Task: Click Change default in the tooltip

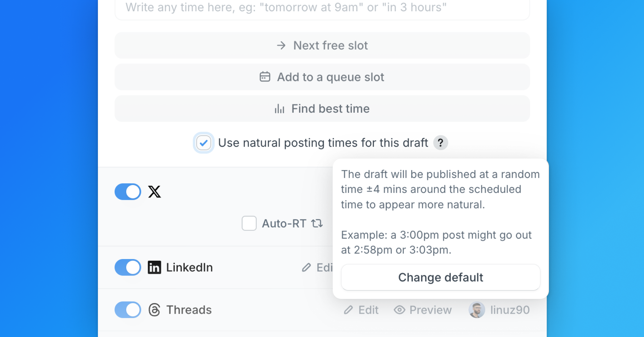Action: [440, 277]
